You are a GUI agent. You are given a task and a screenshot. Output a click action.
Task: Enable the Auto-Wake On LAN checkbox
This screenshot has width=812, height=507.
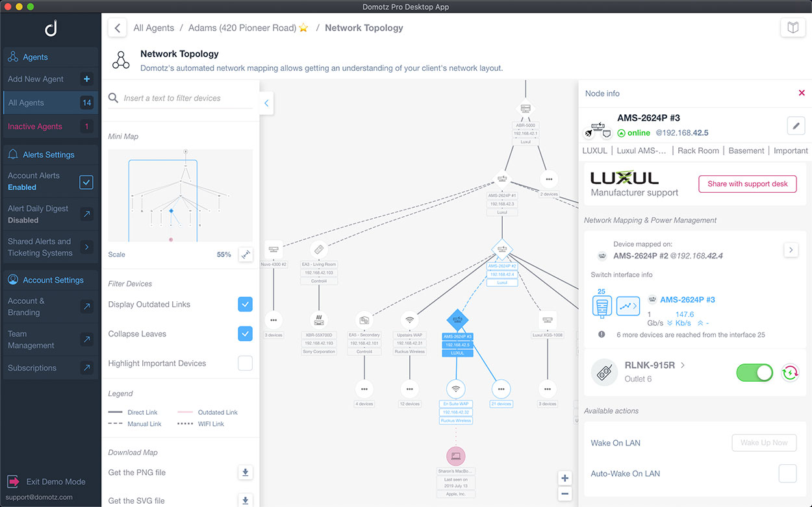787,474
